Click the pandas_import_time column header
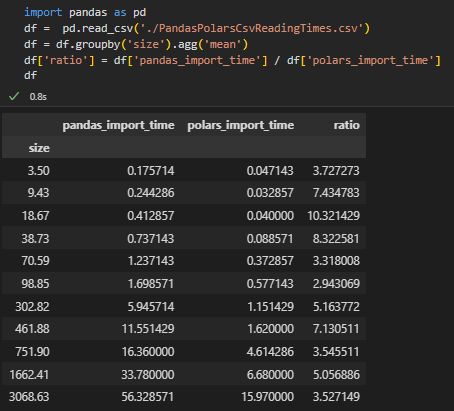The image size is (454, 411). point(118,125)
